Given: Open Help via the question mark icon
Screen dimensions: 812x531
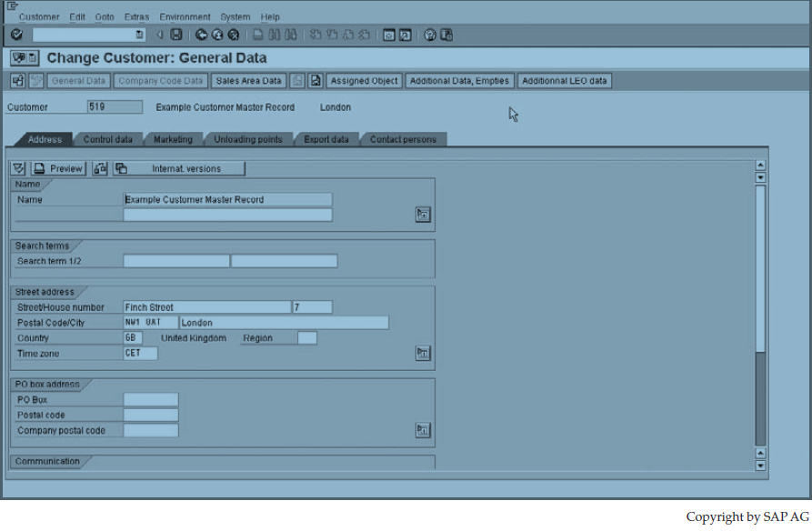Looking at the screenshot, I should [430, 35].
